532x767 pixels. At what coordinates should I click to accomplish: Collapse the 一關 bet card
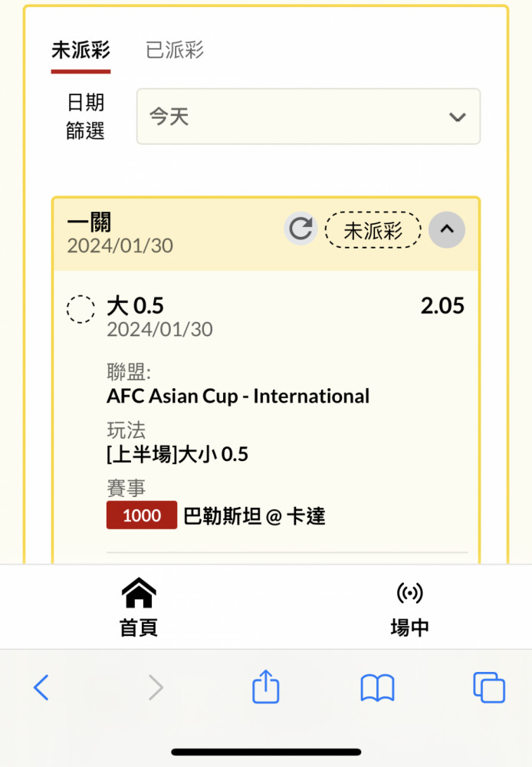(446, 229)
